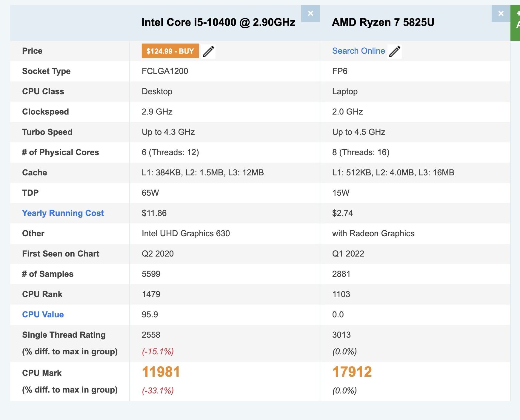Select Intel UHD Graphics 630 text
520x420 pixels.
point(186,233)
